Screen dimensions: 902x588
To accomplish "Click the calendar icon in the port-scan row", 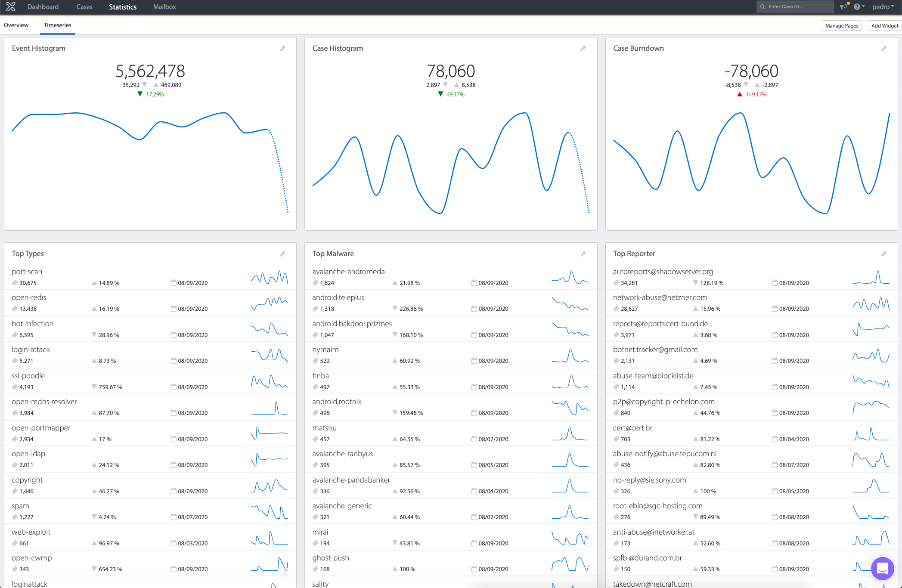I will (173, 283).
